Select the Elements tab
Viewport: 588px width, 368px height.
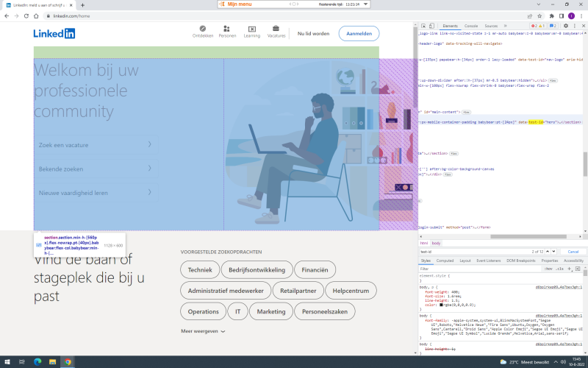point(450,26)
